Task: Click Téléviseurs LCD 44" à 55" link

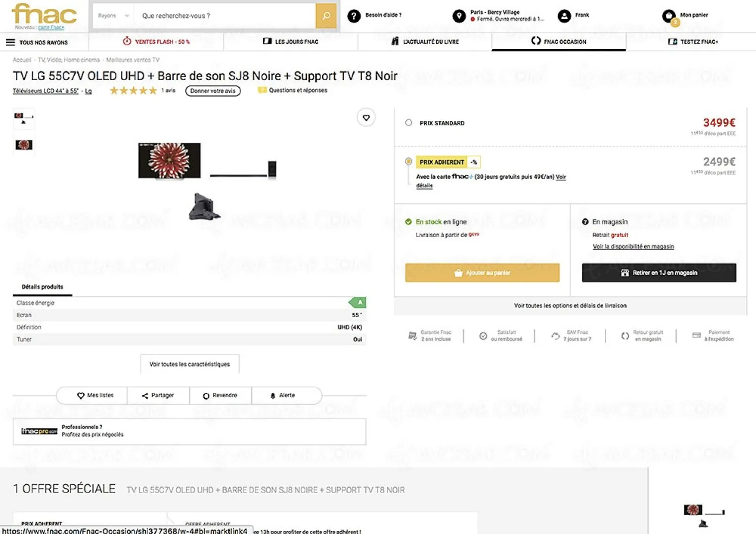Action: pyautogui.click(x=45, y=91)
